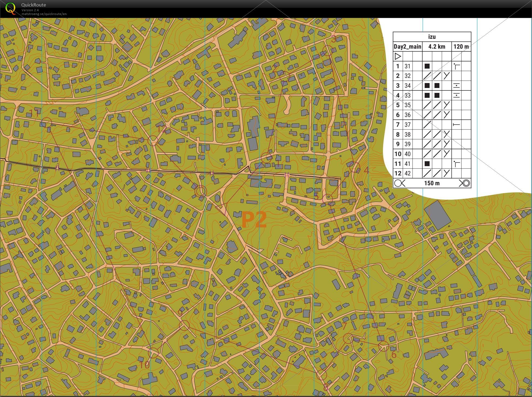Viewport: 532px width, 397px height.
Task: Click the control 6 circle on the map
Action: click(383, 346)
